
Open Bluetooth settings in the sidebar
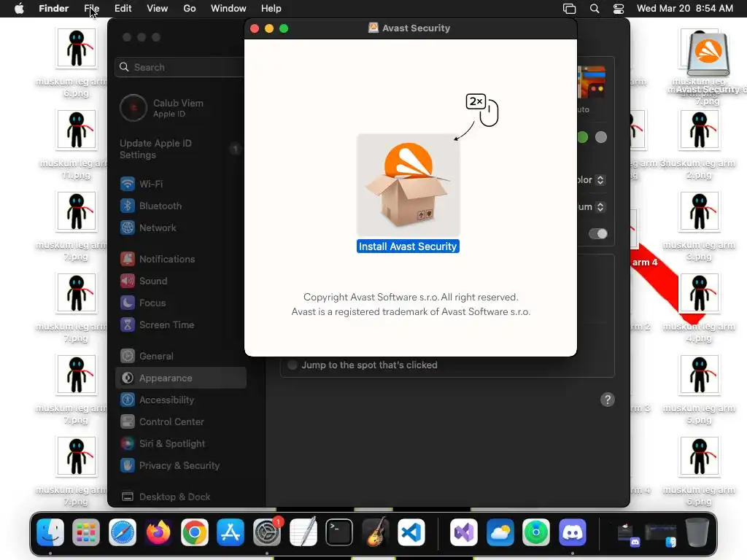point(181,206)
